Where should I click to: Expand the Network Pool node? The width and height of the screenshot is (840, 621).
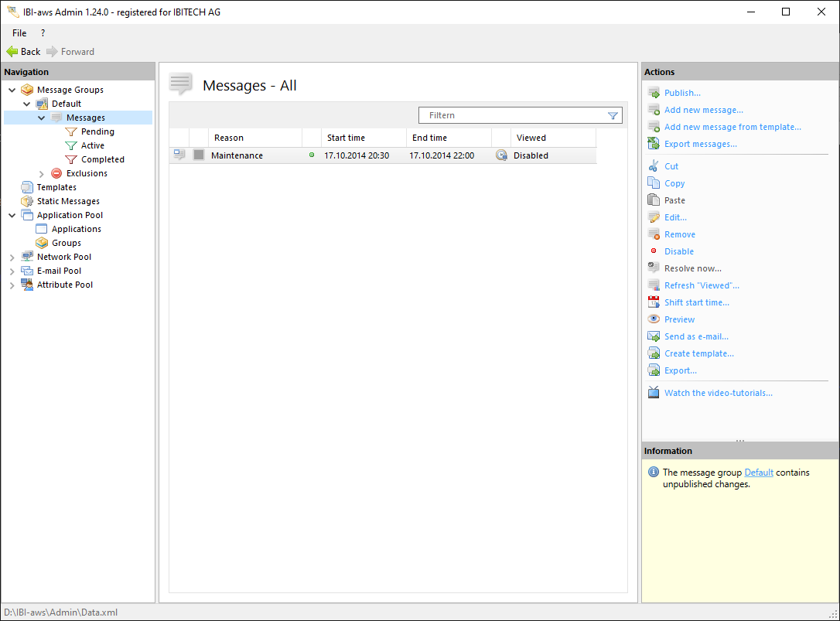point(12,257)
